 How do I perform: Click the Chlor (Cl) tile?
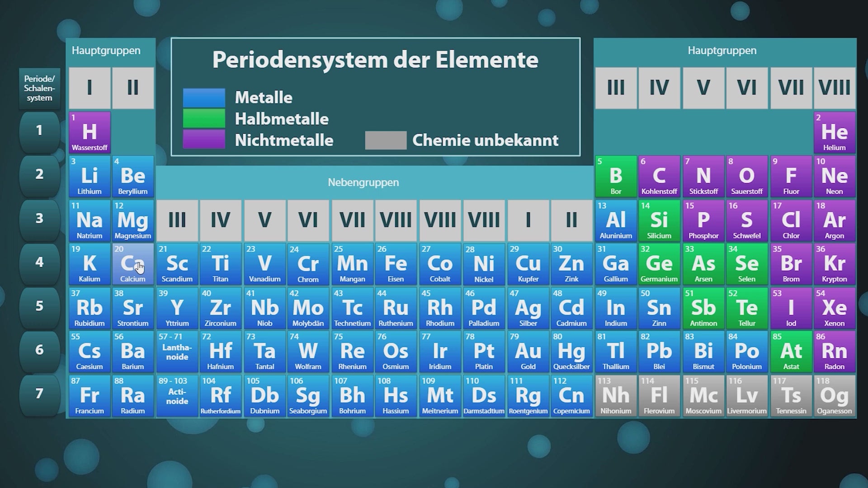[x=791, y=221]
